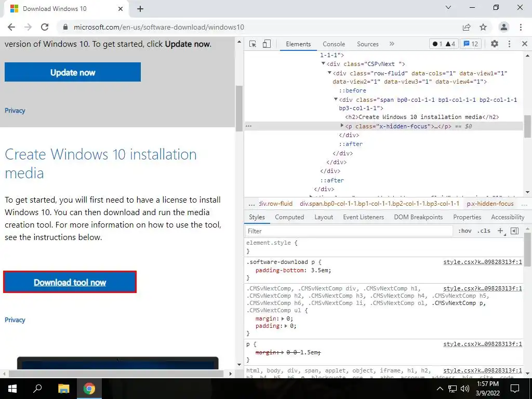
Task: Click the Update now button
Action: click(73, 72)
